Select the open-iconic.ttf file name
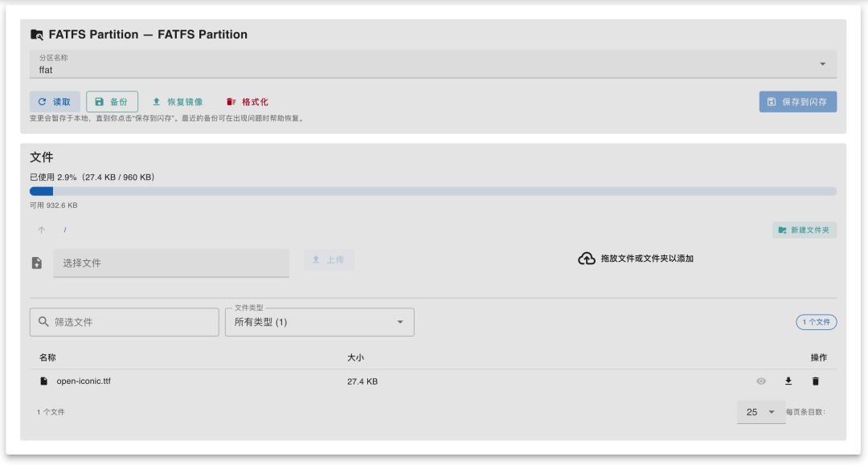 pyautogui.click(x=84, y=381)
